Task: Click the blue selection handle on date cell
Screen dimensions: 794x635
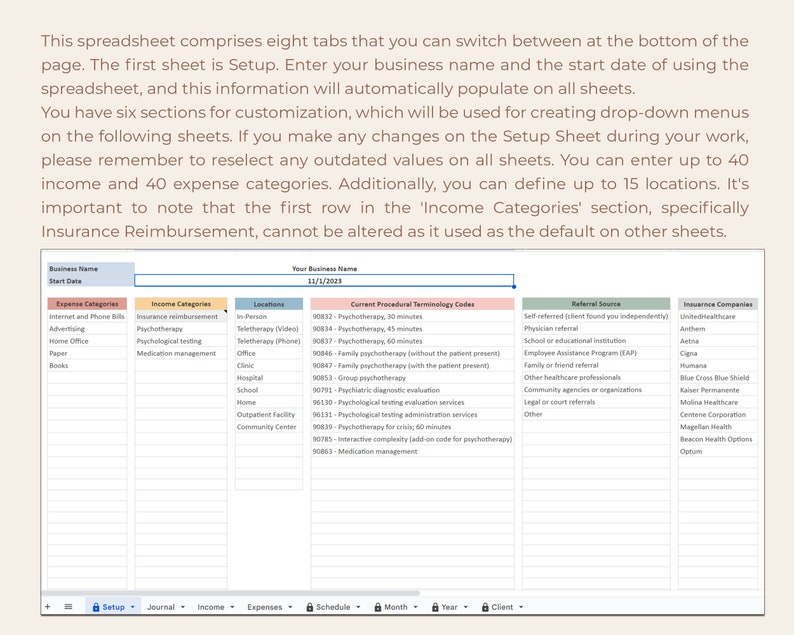Action: click(x=513, y=287)
